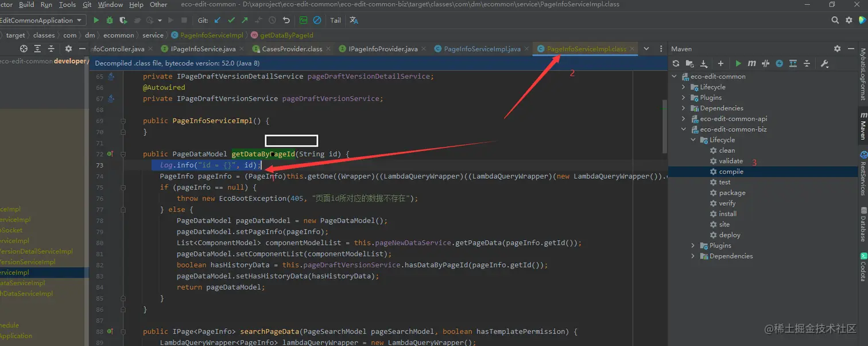The height and width of the screenshot is (346, 868).
Task: Download sources and documentation Maven icon
Action: (x=704, y=64)
